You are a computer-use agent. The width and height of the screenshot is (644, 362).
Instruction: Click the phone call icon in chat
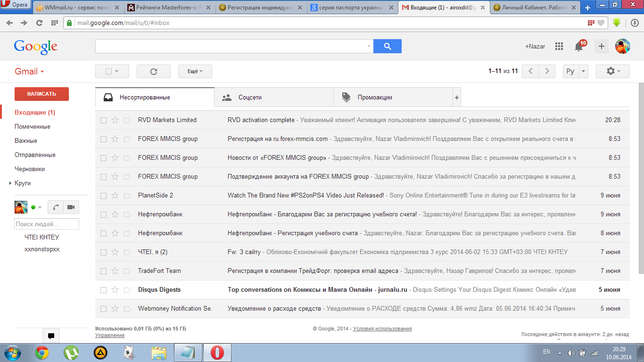coord(56,207)
